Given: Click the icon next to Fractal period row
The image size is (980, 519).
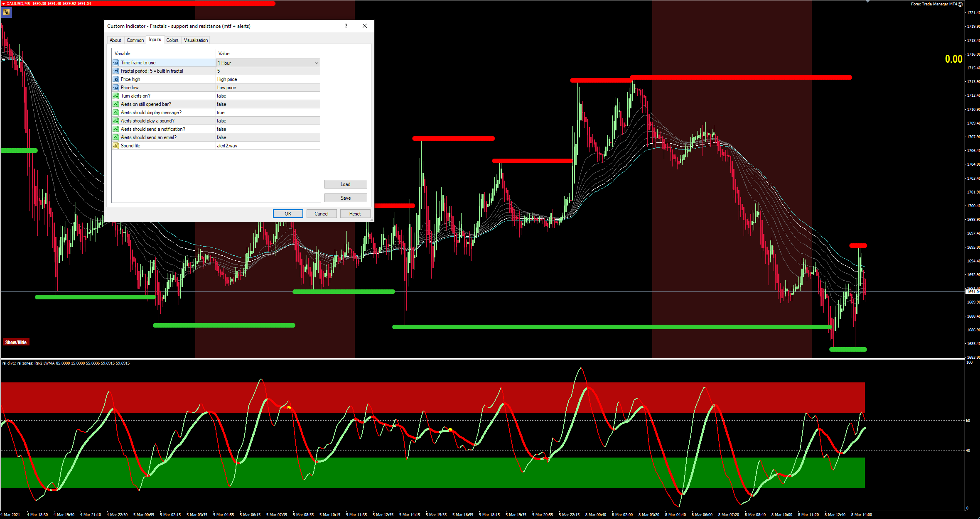Looking at the screenshot, I should tap(116, 71).
